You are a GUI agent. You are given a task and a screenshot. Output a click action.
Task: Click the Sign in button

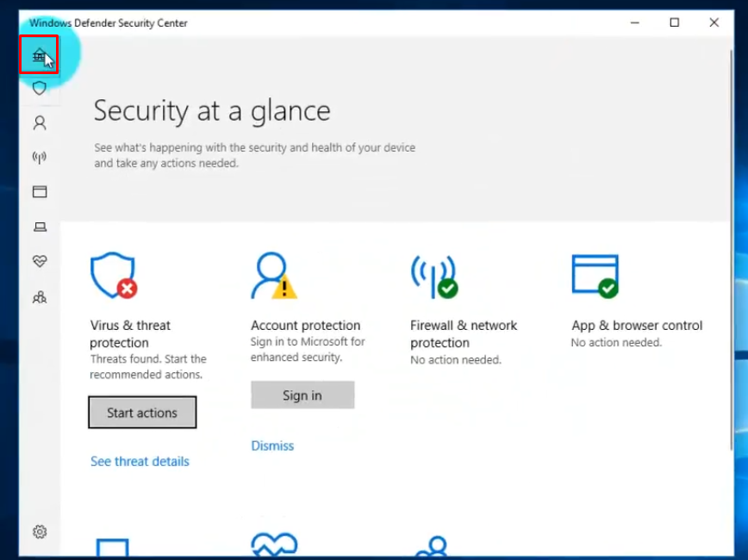click(302, 395)
